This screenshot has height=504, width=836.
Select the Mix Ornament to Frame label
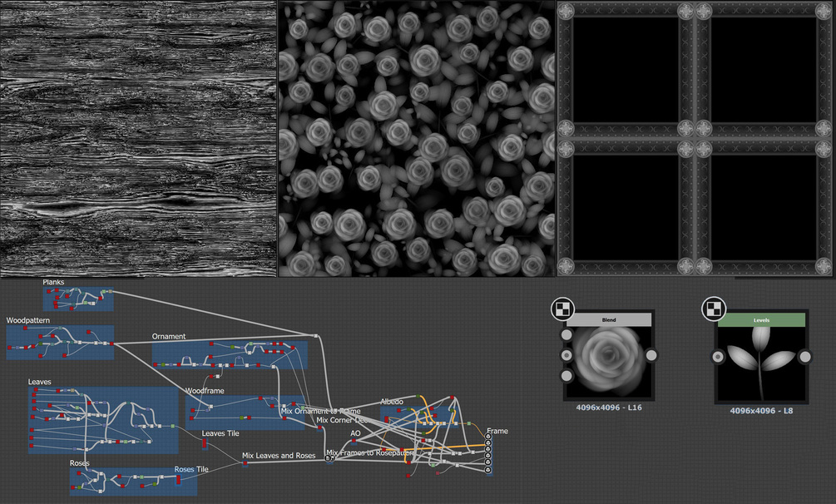pos(321,411)
